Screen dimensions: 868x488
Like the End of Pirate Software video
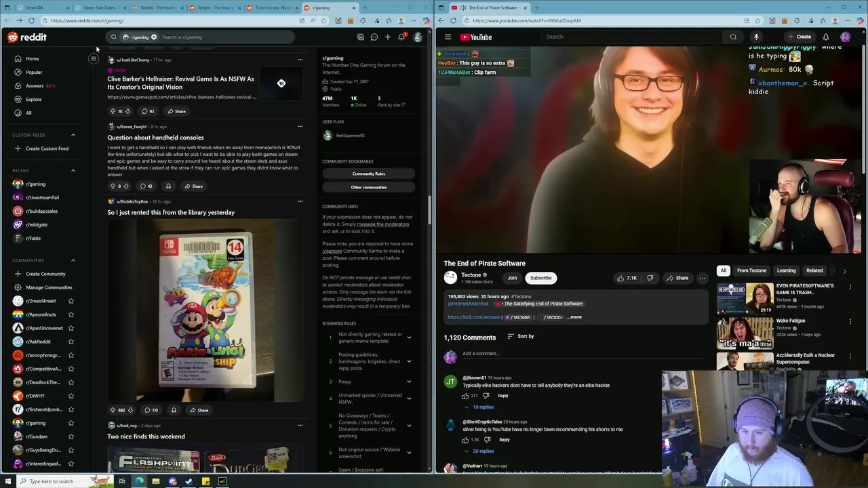(627, 278)
